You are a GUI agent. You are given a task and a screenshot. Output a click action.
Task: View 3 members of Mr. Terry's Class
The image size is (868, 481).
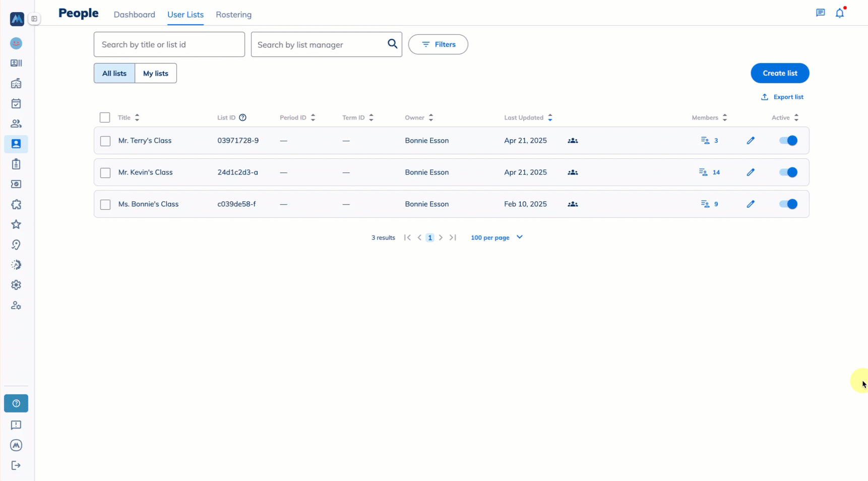(709, 141)
